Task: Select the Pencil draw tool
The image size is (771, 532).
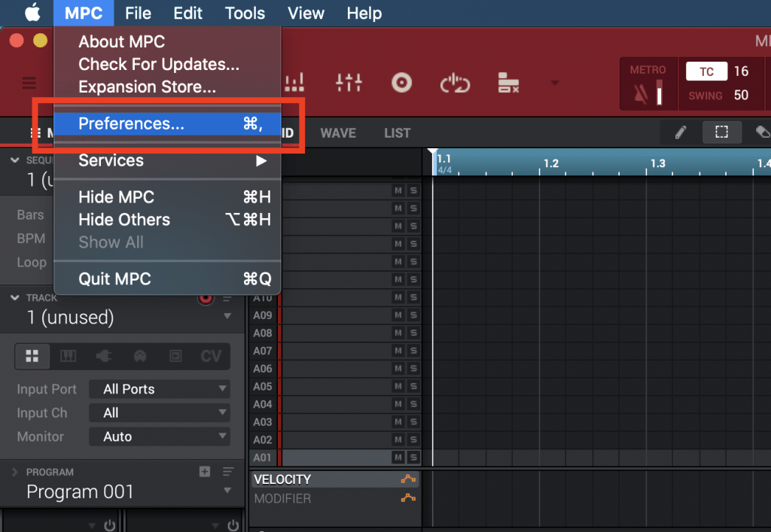Action: 681,132
